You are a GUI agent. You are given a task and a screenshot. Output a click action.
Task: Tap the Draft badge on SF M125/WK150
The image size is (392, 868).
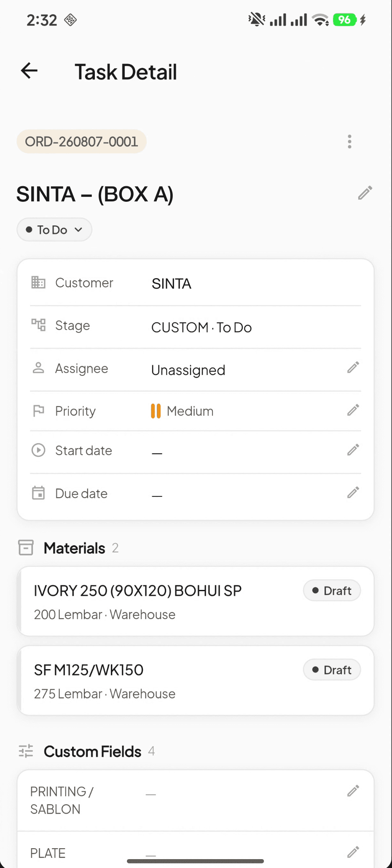pos(332,670)
